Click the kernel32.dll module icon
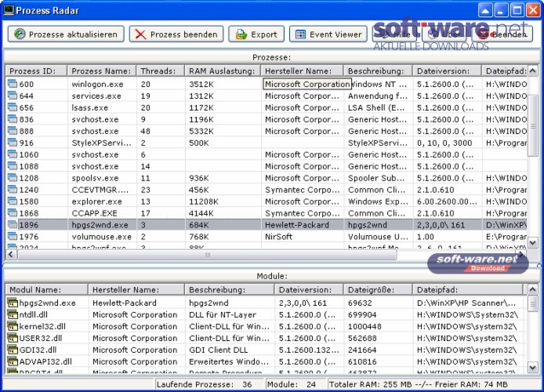Screen dimensions: 544x392 tap(13, 326)
